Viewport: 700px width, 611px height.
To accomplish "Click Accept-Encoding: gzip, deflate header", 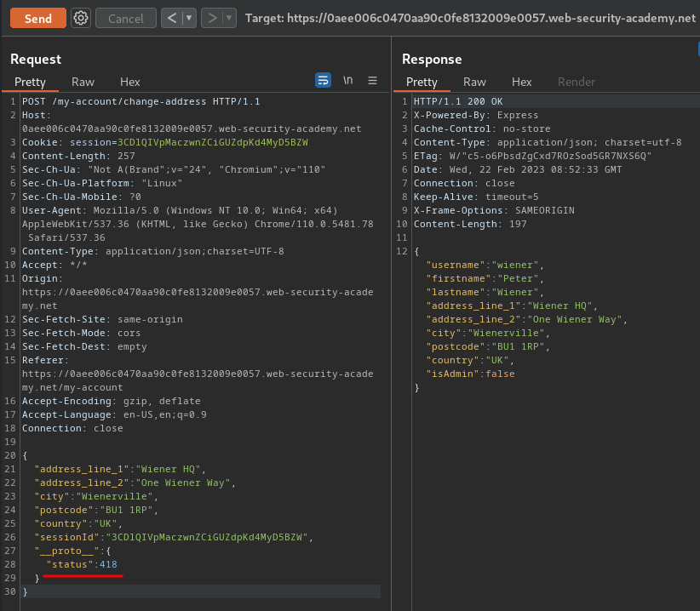I will [112, 401].
